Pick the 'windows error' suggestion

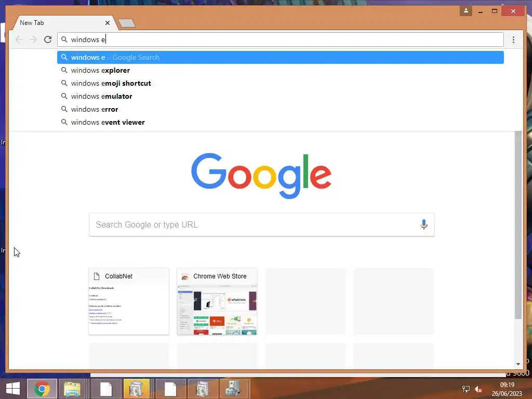coord(280,109)
